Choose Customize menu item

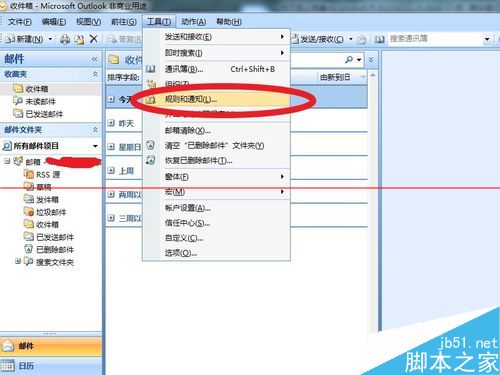coord(217,238)
